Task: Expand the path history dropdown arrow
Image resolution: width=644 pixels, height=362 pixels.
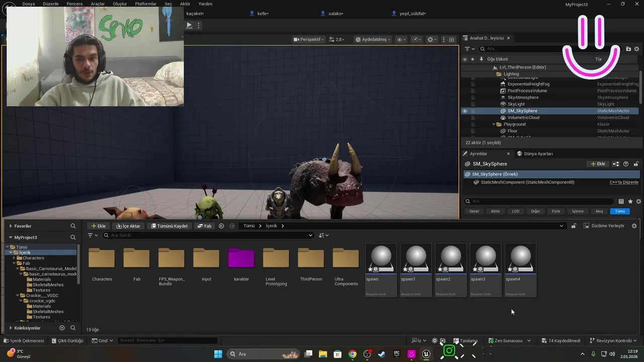Action: point(561,226)
